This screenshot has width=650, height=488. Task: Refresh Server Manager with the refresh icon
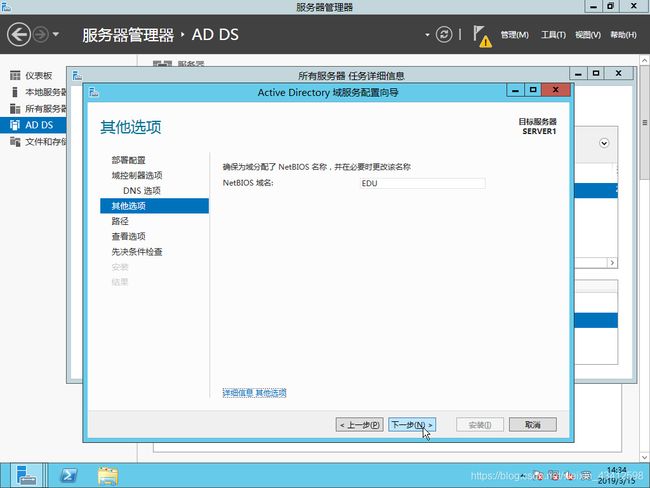point(444,34)
